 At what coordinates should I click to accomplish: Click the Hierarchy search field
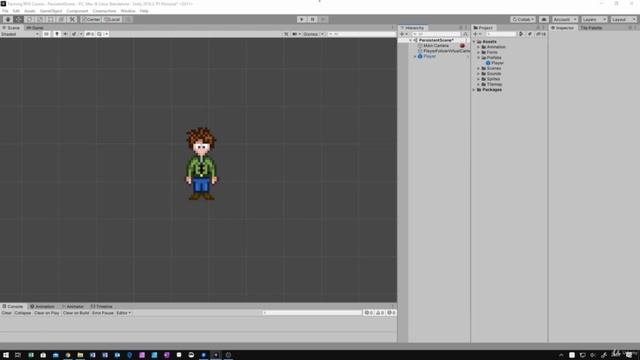[x=436, y=34]
